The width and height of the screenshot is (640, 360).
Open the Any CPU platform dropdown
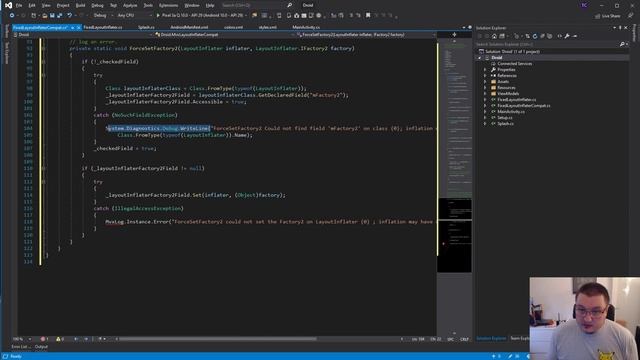pos(134,16)
